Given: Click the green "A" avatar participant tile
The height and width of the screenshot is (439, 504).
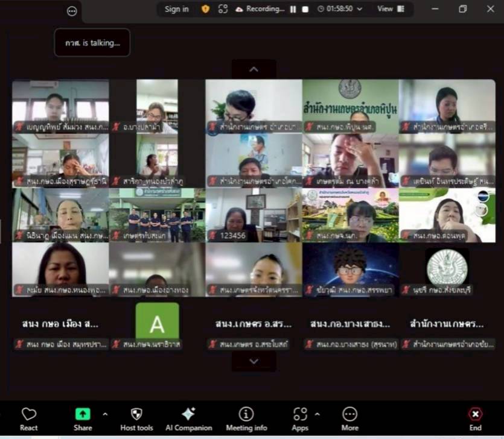Looking at the screenshot, I should (x=157, y=324).
